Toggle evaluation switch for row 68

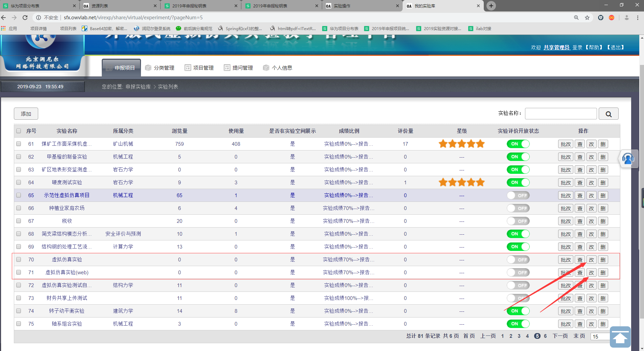coord(518,234)
